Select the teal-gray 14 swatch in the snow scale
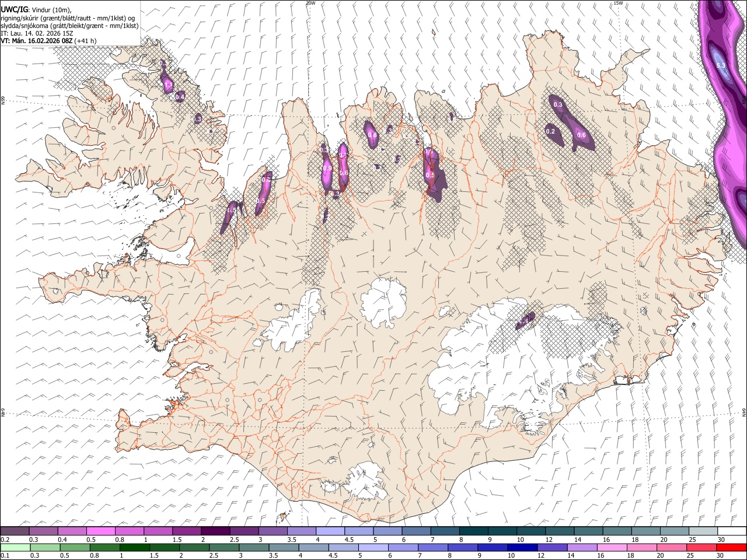The height and width of the screenshot is (560, 747). (x=588, y=531)
